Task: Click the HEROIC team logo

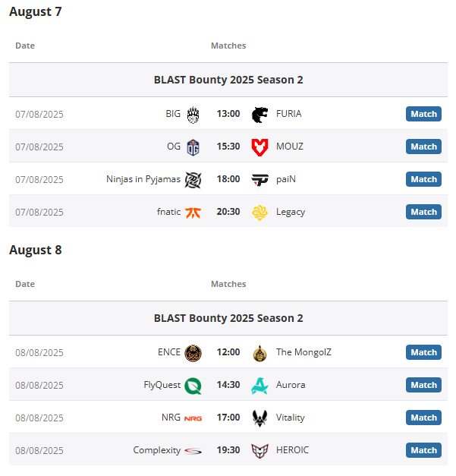Action: click(260, 450)
